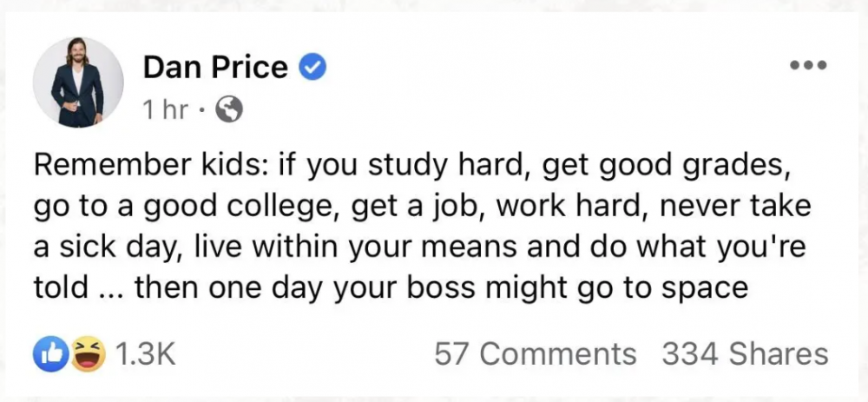Open the Dan Price profile name link

coord(214,67)
